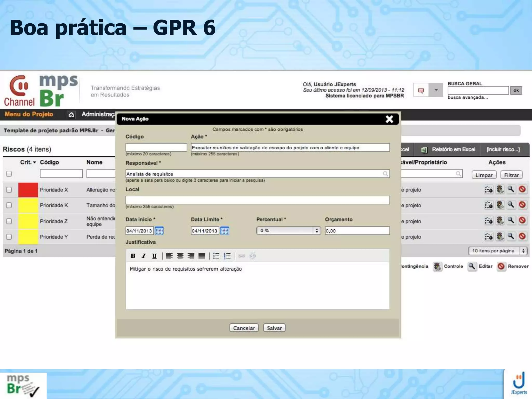532x399 pixels.
Task: Click into the Justificativa text area
Action: click(257, 285)
